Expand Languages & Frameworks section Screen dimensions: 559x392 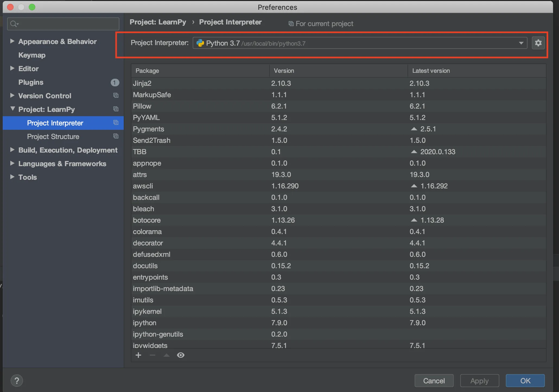coord(12,163)
